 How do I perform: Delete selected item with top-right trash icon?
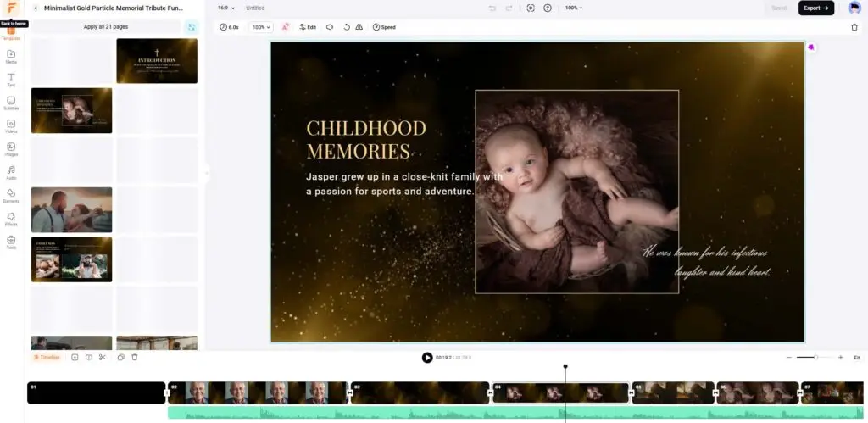tap(854, 27)
